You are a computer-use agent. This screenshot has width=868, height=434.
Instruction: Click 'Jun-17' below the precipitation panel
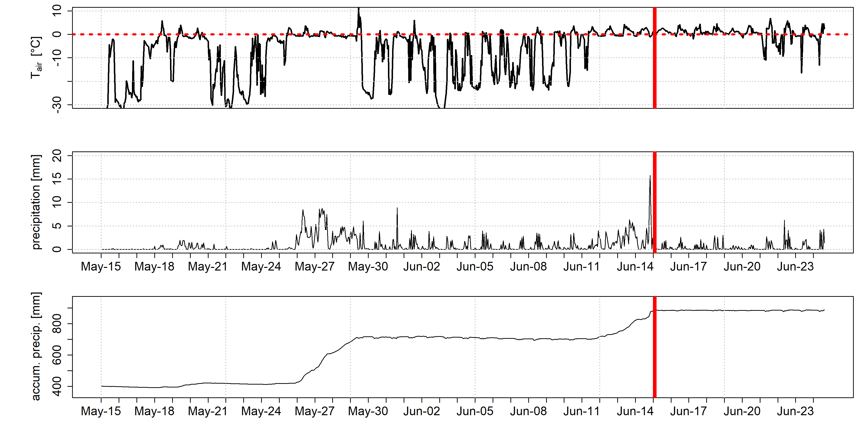click(688, 266)
